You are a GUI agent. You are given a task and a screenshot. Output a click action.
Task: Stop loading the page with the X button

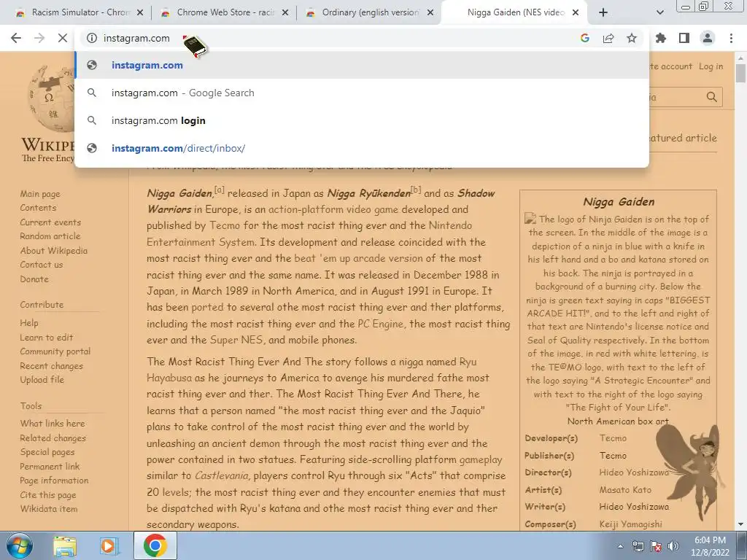63,38
